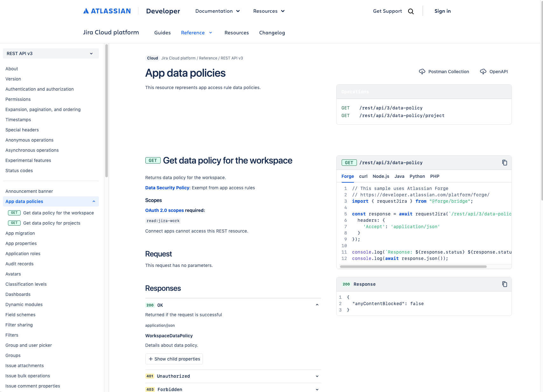Expand the 401 Unauthorized response
The height and width of the screenshot is (392, 543).
pos(317,376)
